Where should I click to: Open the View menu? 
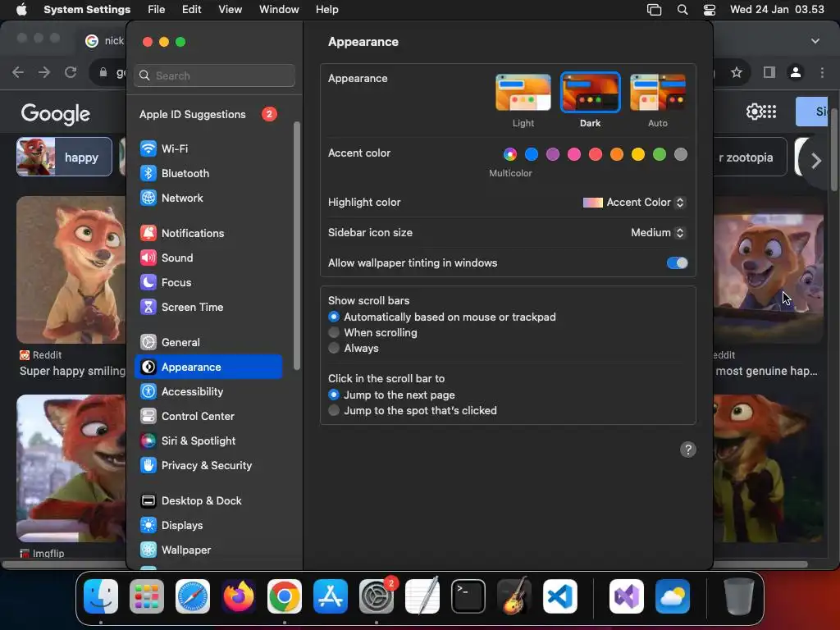[230, 10]
